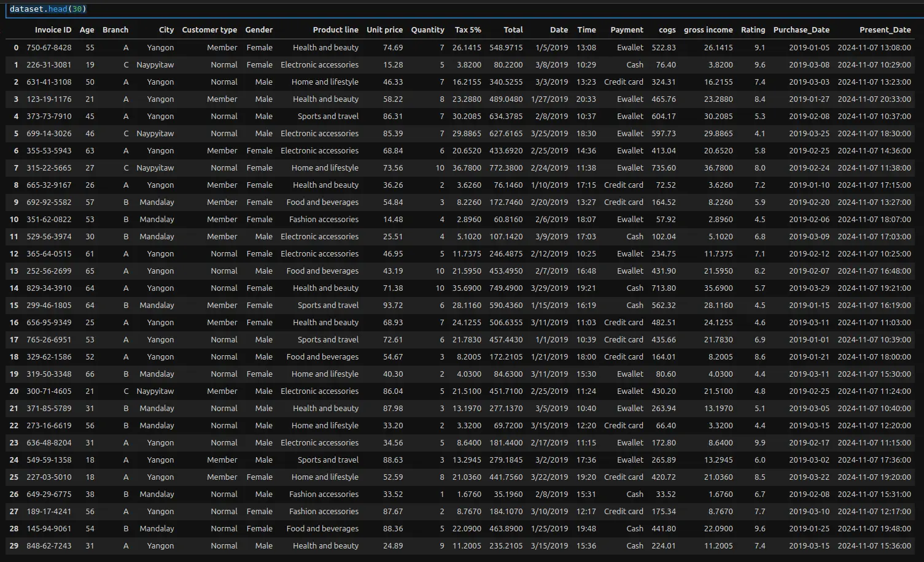Click the tax value 21.5100
The width and height of the screenshot is (924, 562).
tap(467, 391)
